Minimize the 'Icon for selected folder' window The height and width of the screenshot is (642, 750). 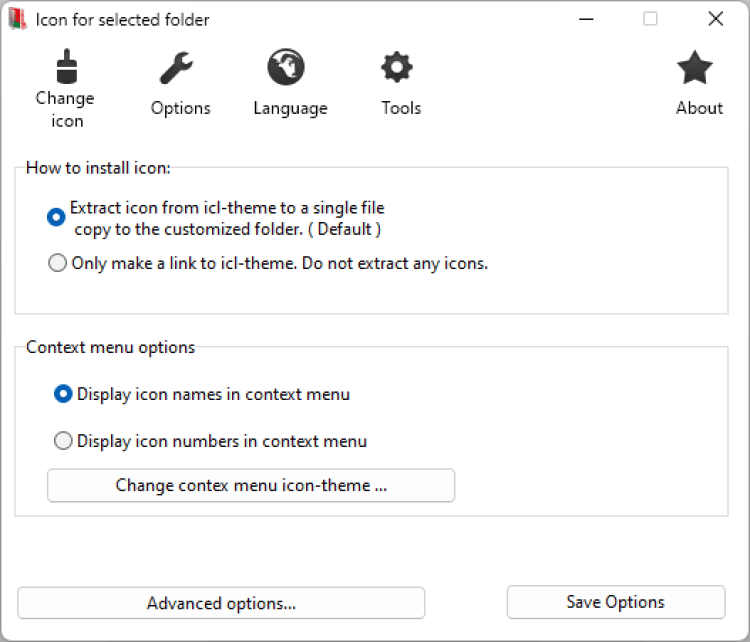point(587,19)
